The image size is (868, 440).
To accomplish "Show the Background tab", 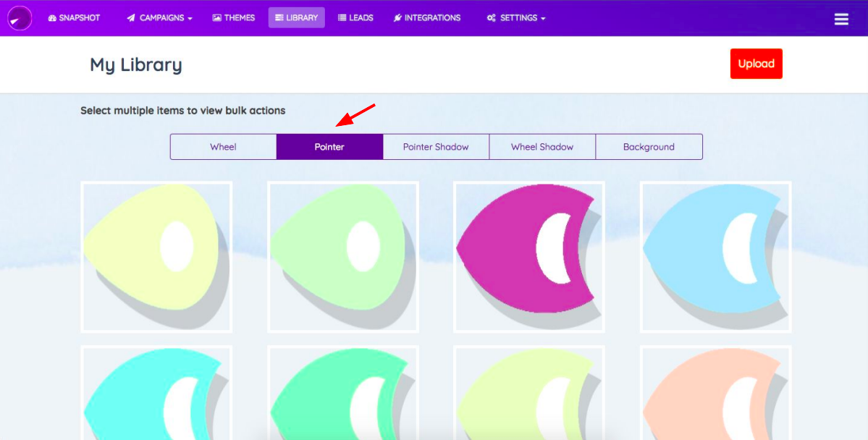I will pos(649,147).
